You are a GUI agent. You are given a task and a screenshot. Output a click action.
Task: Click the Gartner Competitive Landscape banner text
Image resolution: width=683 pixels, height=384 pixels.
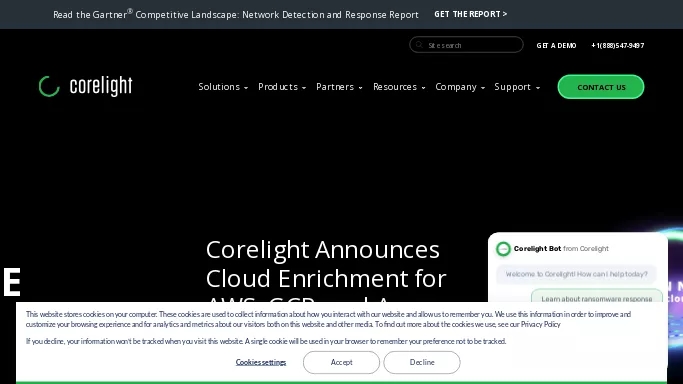click(x=236, y=14)
